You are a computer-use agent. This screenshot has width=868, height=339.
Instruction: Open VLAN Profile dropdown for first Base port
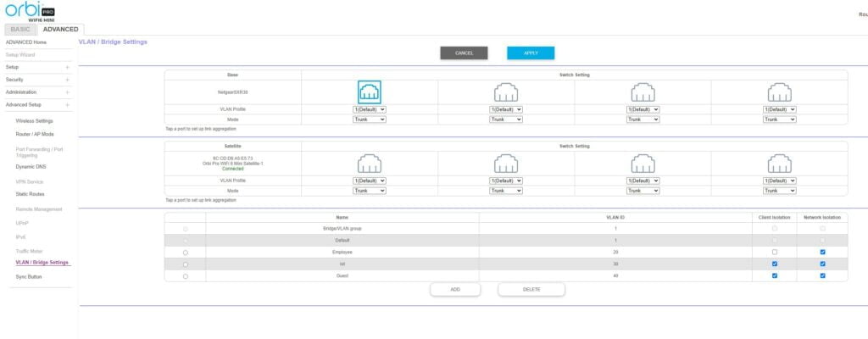click(x=370, y=109)
